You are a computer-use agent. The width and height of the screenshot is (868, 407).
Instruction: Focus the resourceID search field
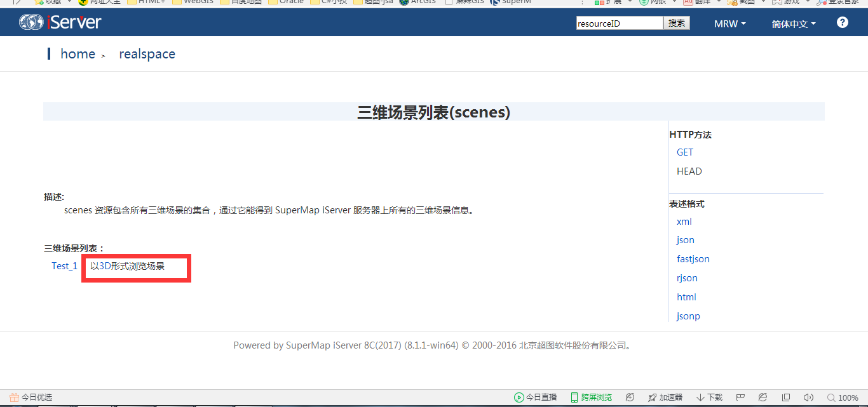point(620,23)
